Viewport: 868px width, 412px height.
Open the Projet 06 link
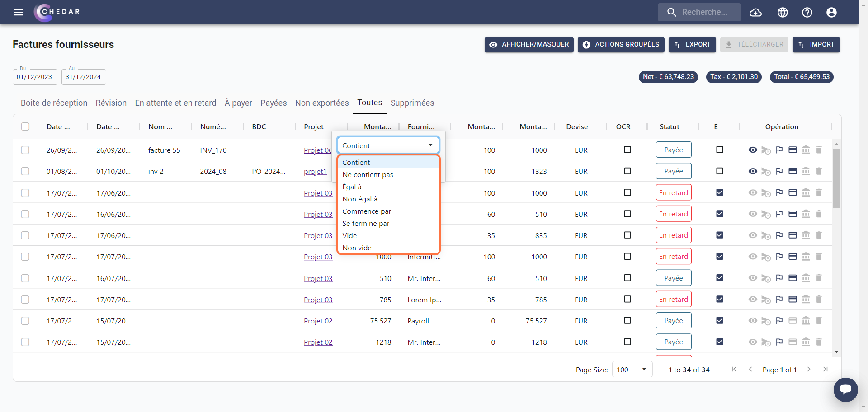tap(318, 150)
